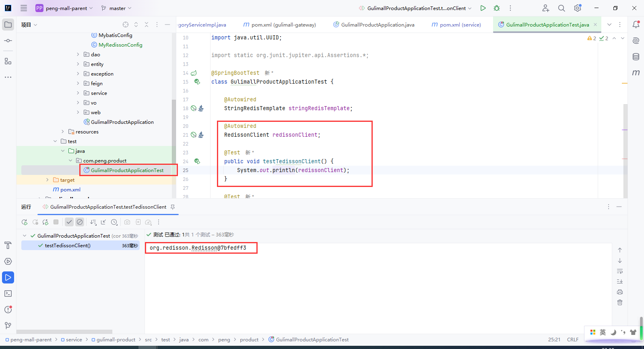The image size is (644, 349).
Task: Stop the running test process
Action: pyautogui.click(x=56, y=222)
